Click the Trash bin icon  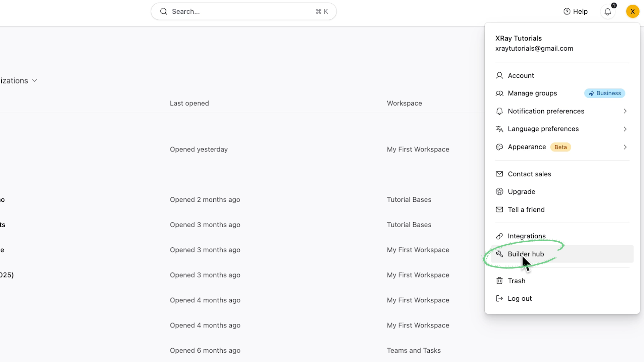pos(499,281)
